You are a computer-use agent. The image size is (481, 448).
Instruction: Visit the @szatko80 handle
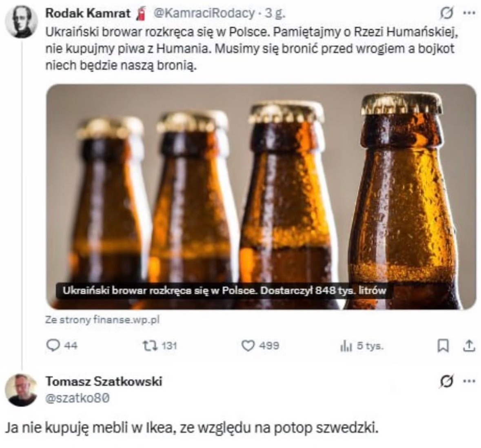[77, 398]
